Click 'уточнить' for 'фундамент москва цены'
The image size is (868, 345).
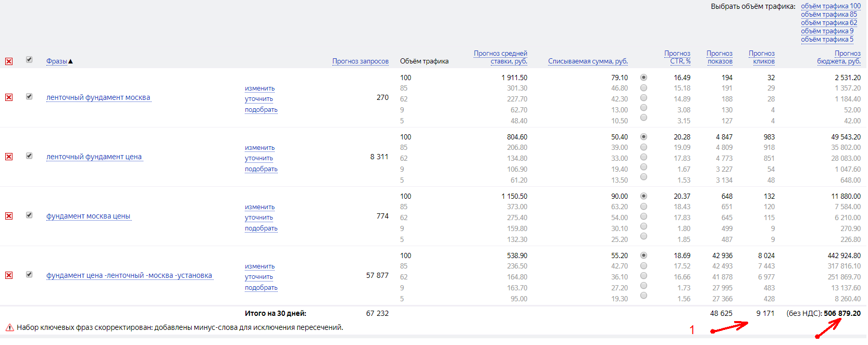[259, 218]
